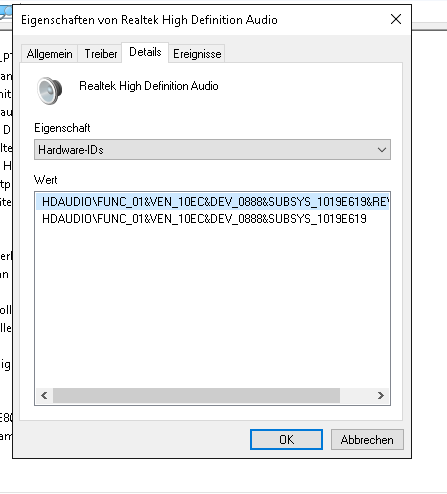Click the left scroll arrow of Wert list
The image size is (447, 494).
pyautogui.click(x=44, y=396)
